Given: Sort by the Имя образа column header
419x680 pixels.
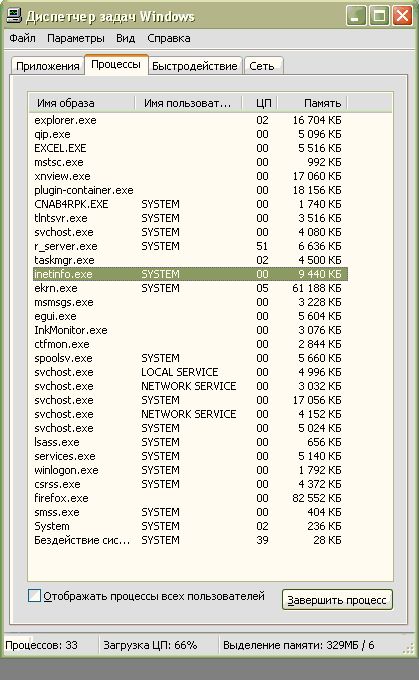Looking at the screenshot, I should click(x=82, y=103).
